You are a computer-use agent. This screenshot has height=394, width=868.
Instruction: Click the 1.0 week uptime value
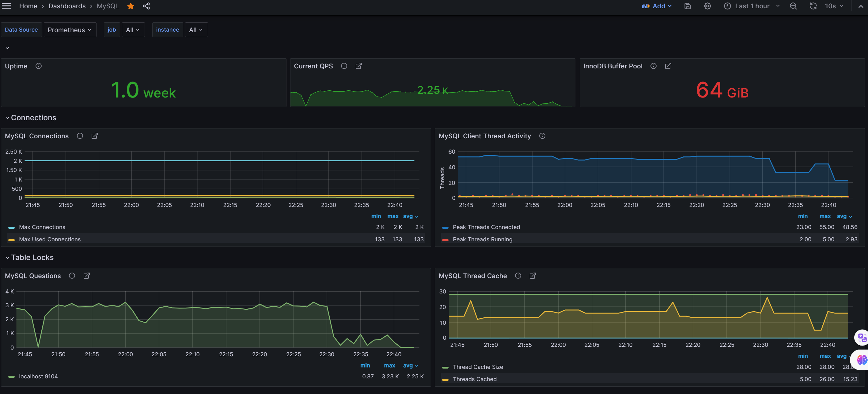[143, 90]
